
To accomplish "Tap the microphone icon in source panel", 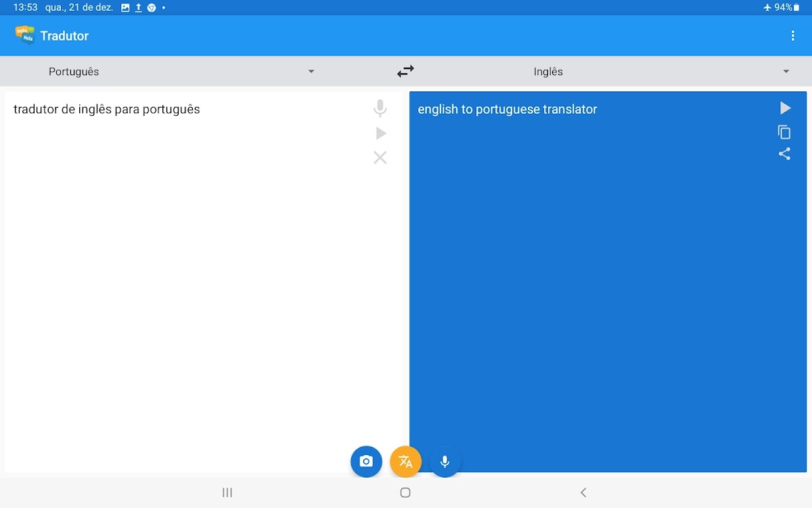I will click(x=380, y=108).
